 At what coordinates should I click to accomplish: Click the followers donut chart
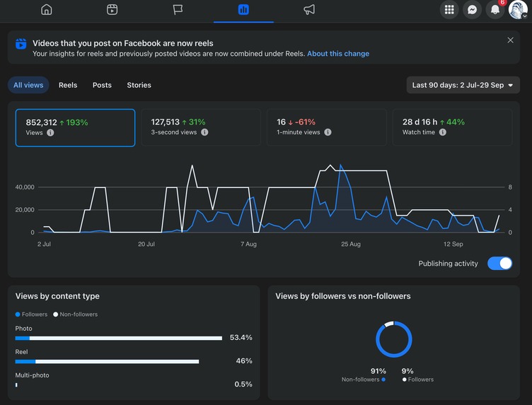coord(394,339)
